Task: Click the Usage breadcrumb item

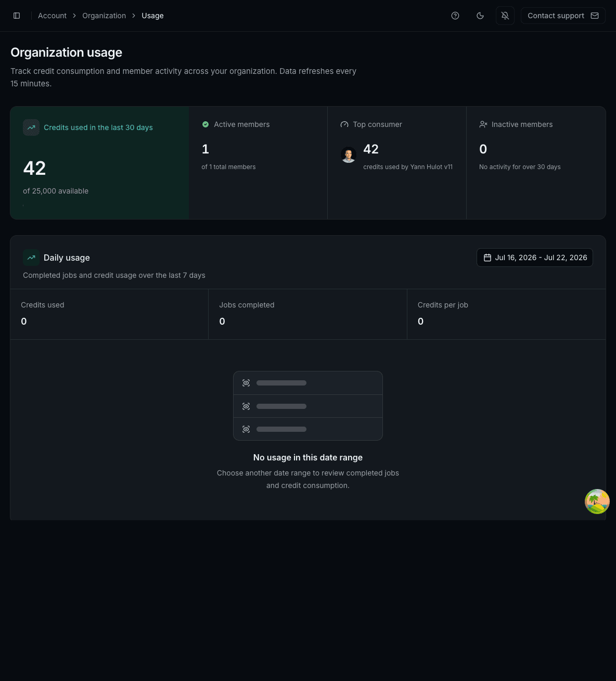Action: click(x=152, y=16)
